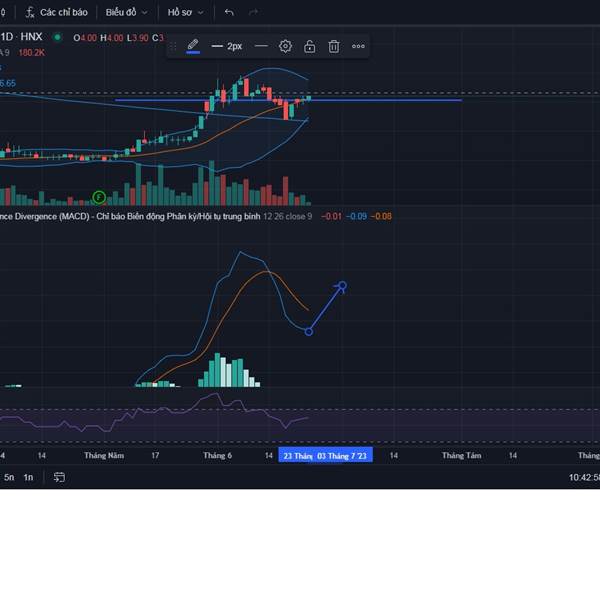This screenshot has width=600, height=600.
Task: Click the undo arrow icon
Action: (x=229, y=13)
